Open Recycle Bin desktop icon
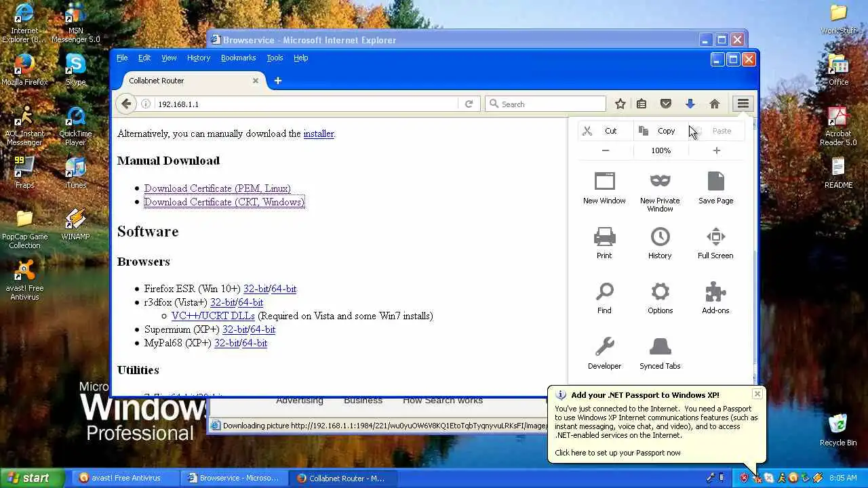The width and height of the screenshot is (868, 488). pos(838,430)
